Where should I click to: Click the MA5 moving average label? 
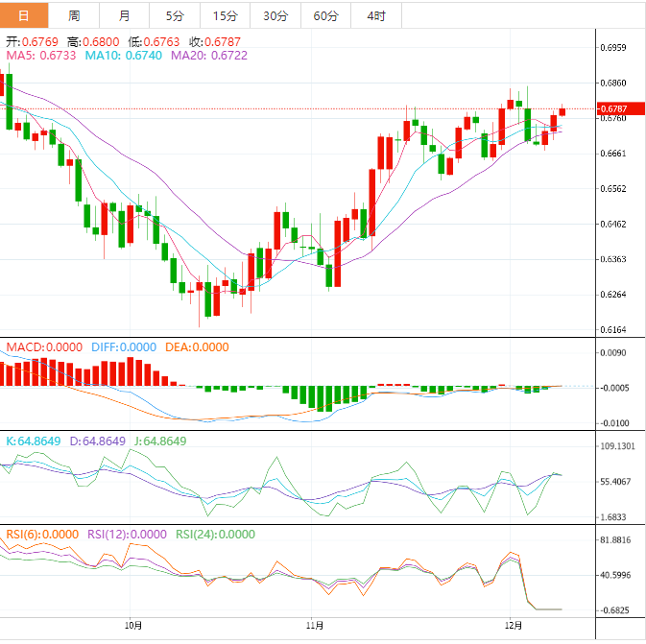tap(40, 57)
